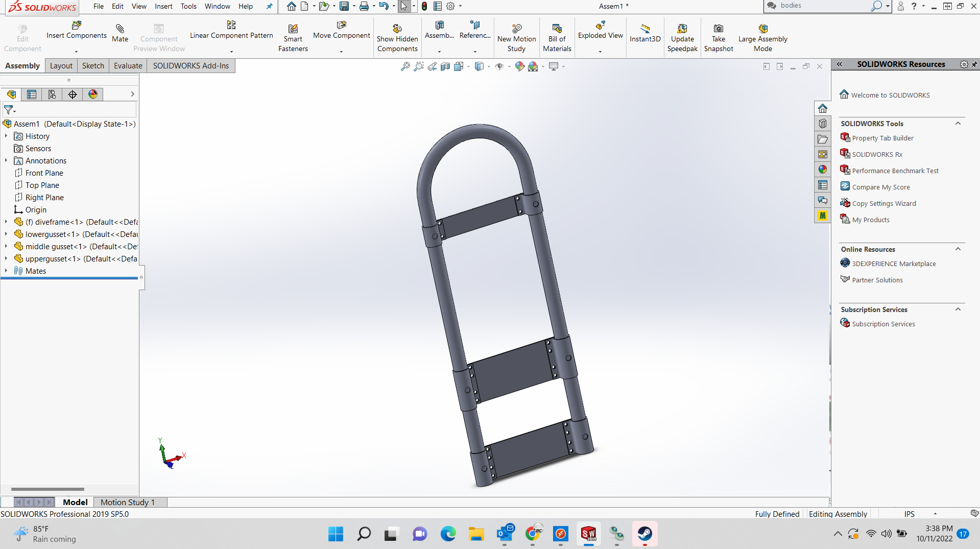
Task: Open PropertyManager tab icon
Action: (x=32, y=94)
